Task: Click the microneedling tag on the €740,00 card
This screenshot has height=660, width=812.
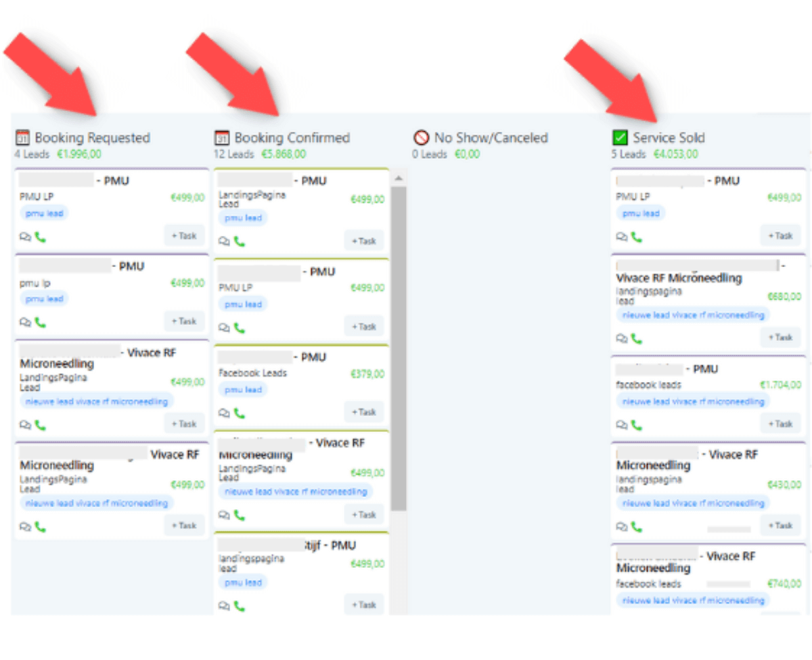Action: click(x=693, y=600)
